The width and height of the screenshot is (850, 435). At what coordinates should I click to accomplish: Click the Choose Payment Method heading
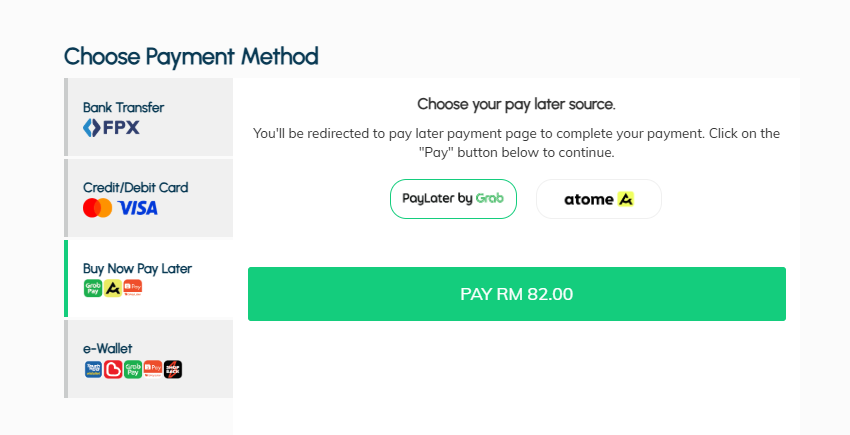click(x=191, y=56)
